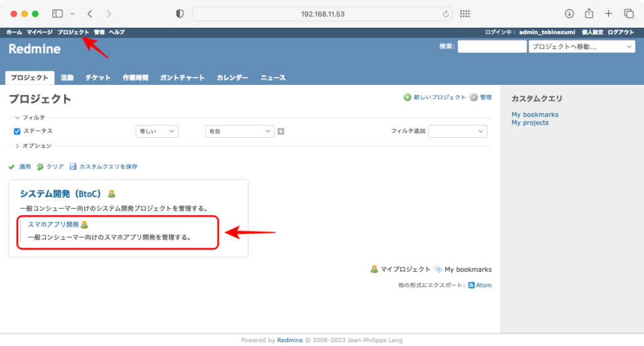Open the フィルタ追加 dropdown

point(458,131)
